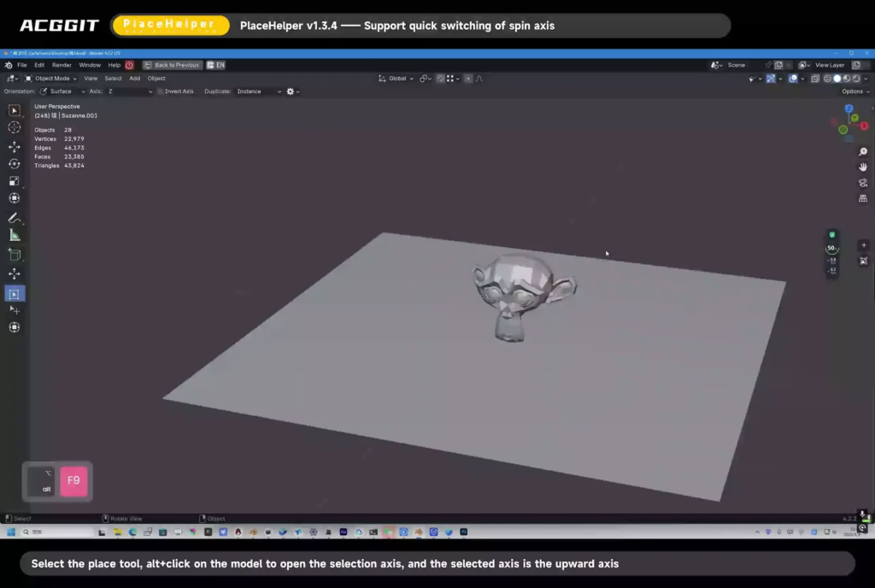The width and height of the screenshot is (875, 588).
Task: Select the Measure ruler tool
Action: pos(15,236)
